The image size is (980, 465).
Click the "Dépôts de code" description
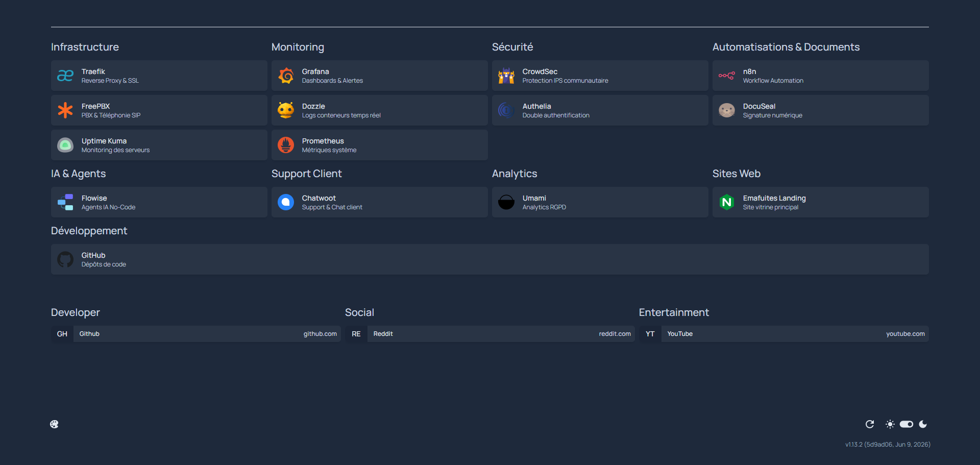104,264
